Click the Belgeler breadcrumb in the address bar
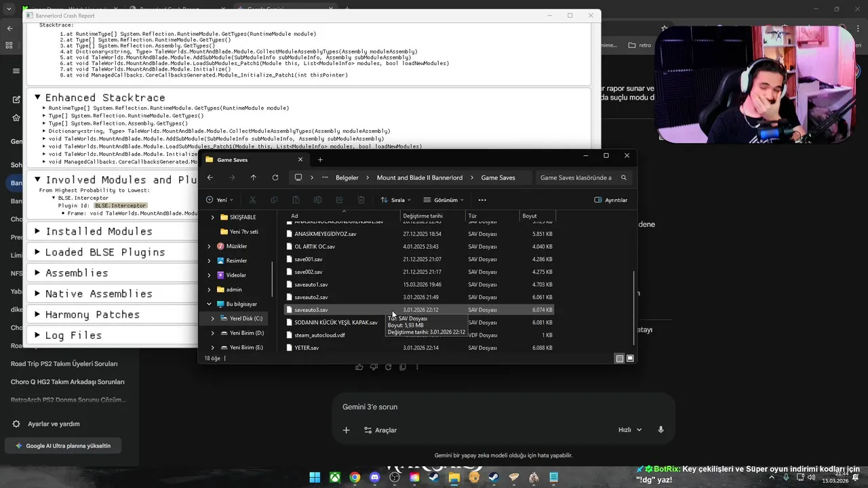This screenshot has width=868, height=488. (347, 178)
